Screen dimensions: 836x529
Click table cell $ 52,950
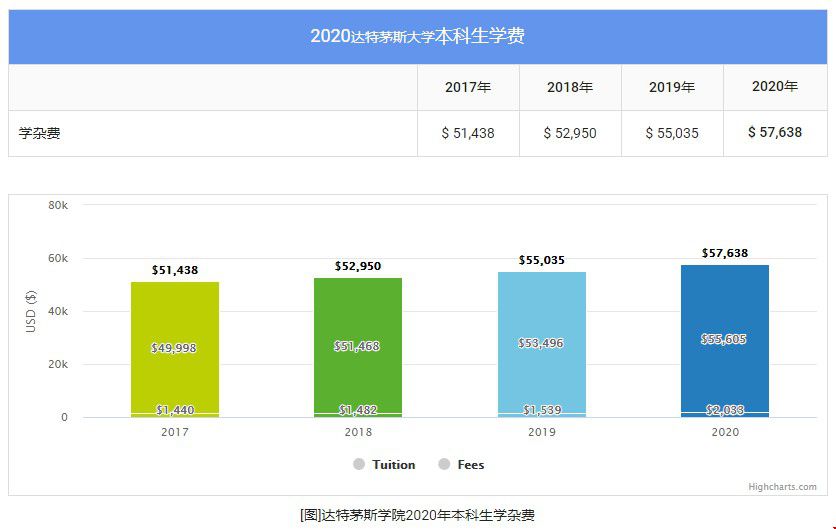pyautogui.click(x=570, y=133)
